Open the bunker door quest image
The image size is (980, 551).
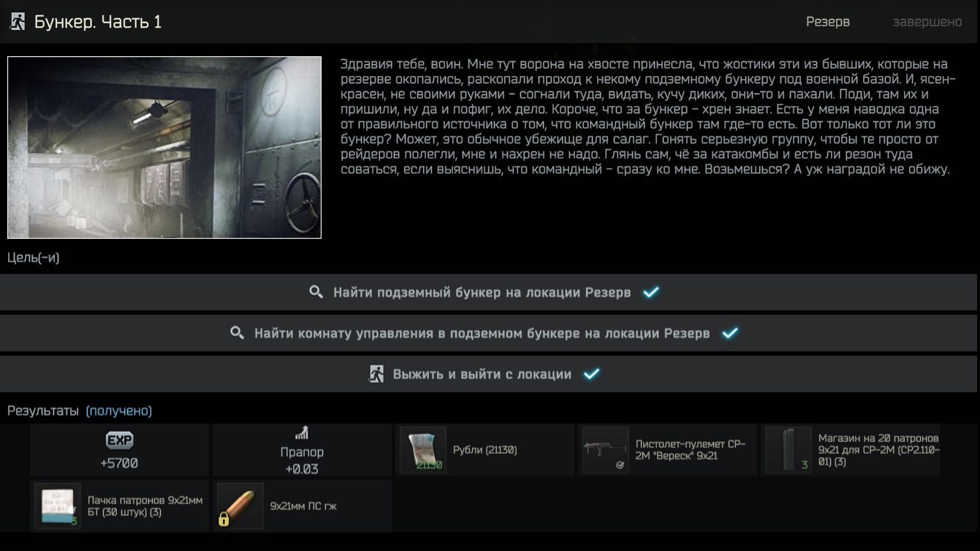(x=164, y=148)
